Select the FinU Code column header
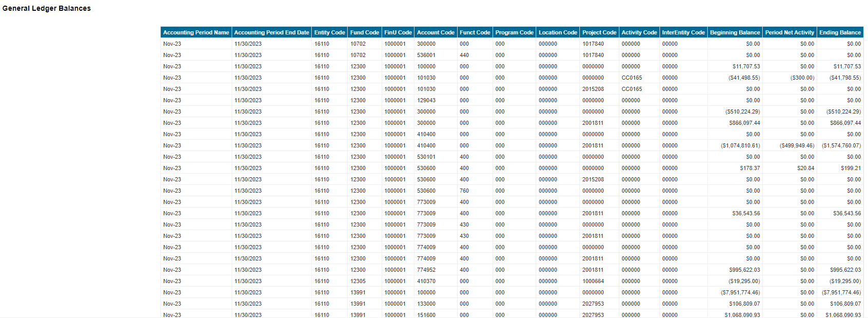The height and width of the screenshot is (318, 868). point(398,32)
